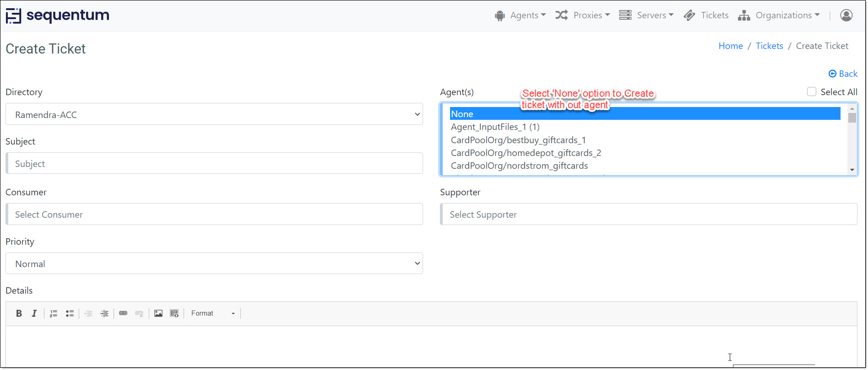The width and height of the screenshot is (868, 370).
Task: Check the Select All checkbox
Action: pos(812,92)
